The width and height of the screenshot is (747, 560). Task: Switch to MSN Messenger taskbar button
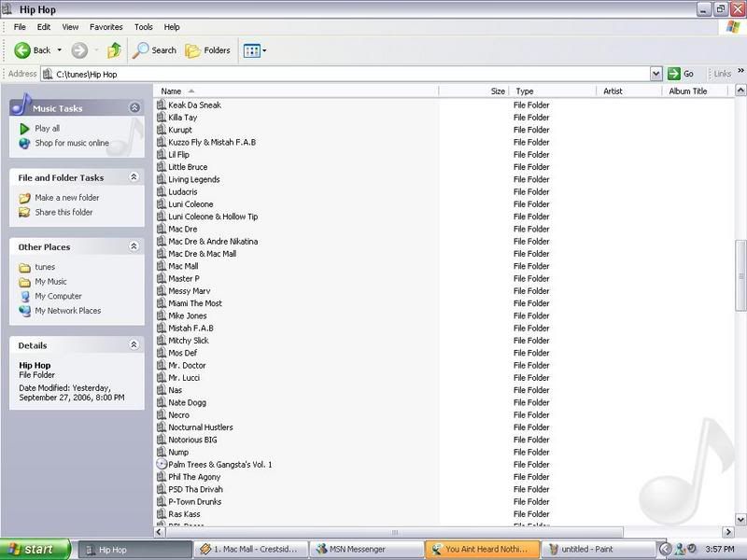click(366, 549)
